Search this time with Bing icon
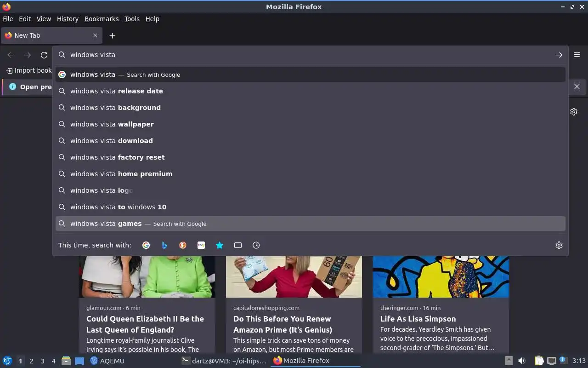This screenshot has width=588, height=368. (164, 245)
